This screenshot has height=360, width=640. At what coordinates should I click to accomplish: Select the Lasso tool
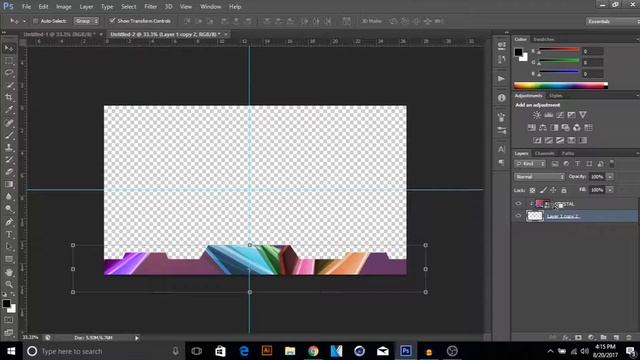[9, 73]
